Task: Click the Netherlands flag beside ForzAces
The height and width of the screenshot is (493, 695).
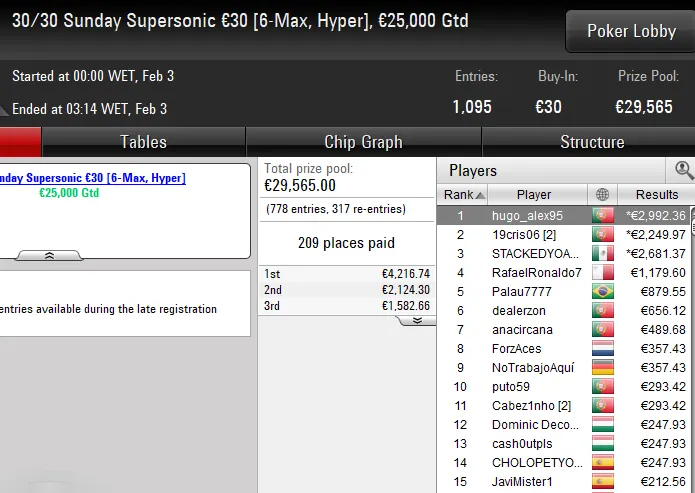Action: coord(602,348)
